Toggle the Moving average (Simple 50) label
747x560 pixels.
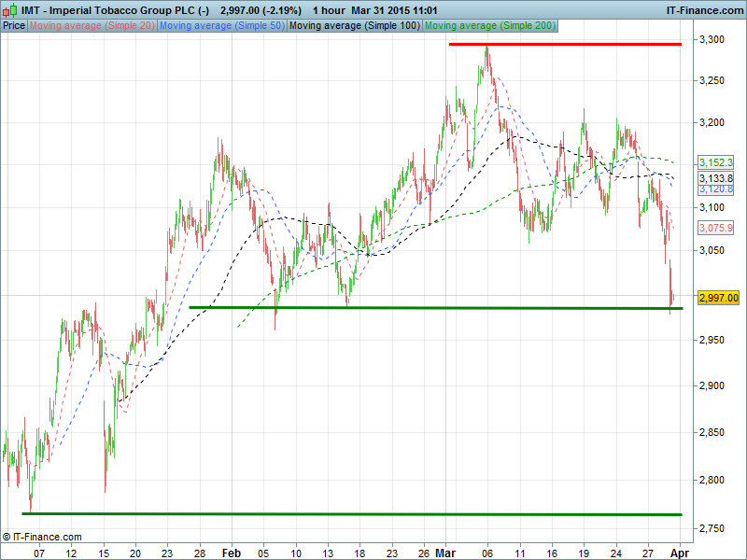tap(221, 25)
